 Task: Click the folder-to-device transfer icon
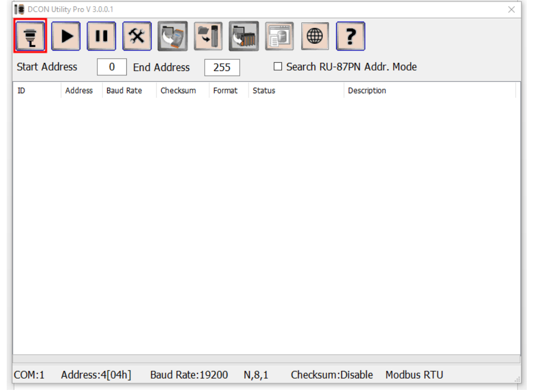(208, 36)
